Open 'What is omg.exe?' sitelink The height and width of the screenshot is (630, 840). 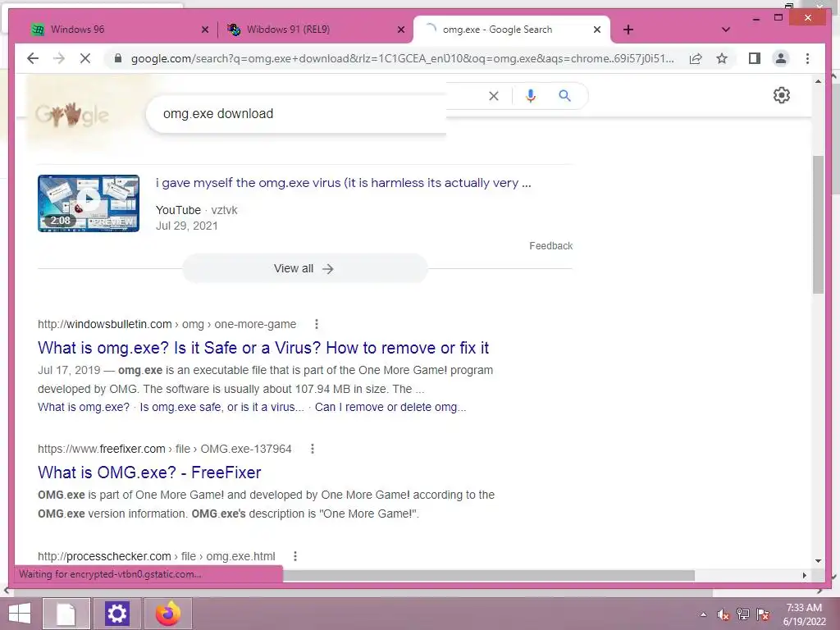click(x=84, y=407)
